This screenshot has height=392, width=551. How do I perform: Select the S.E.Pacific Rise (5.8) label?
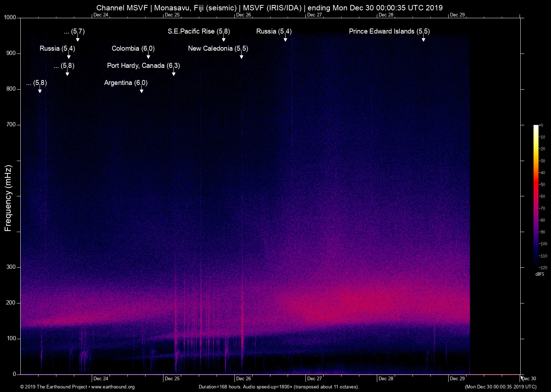coord(199,31)
